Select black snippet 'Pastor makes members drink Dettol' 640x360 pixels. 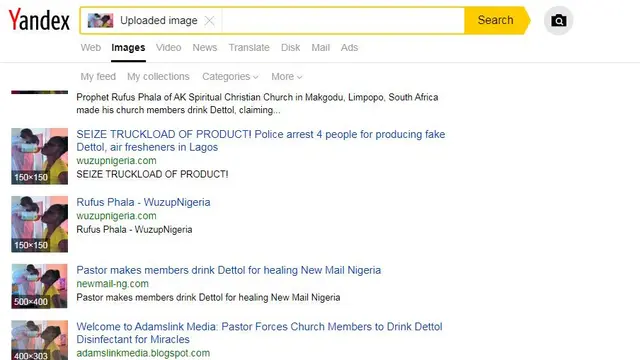tap(208, 297)
